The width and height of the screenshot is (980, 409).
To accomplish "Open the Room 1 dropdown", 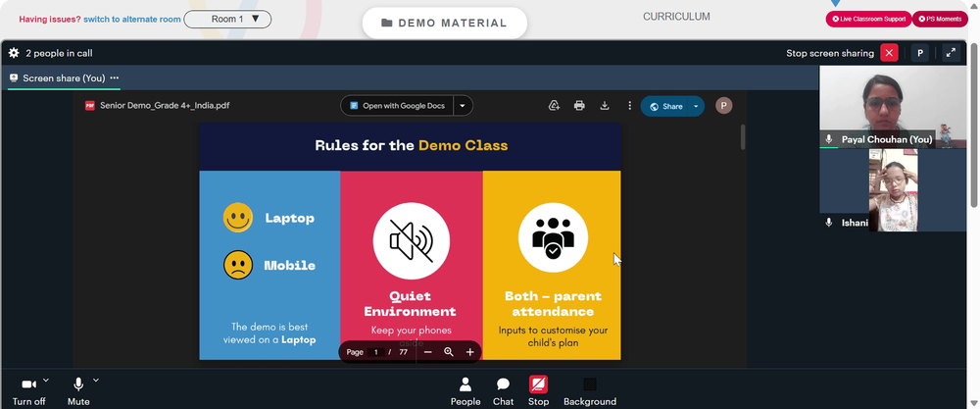I will 227,20.
